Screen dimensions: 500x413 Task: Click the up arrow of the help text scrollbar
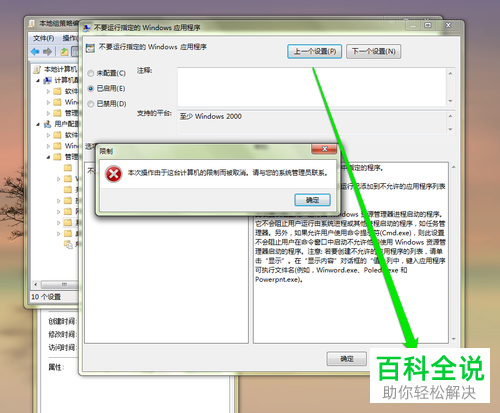453,167
